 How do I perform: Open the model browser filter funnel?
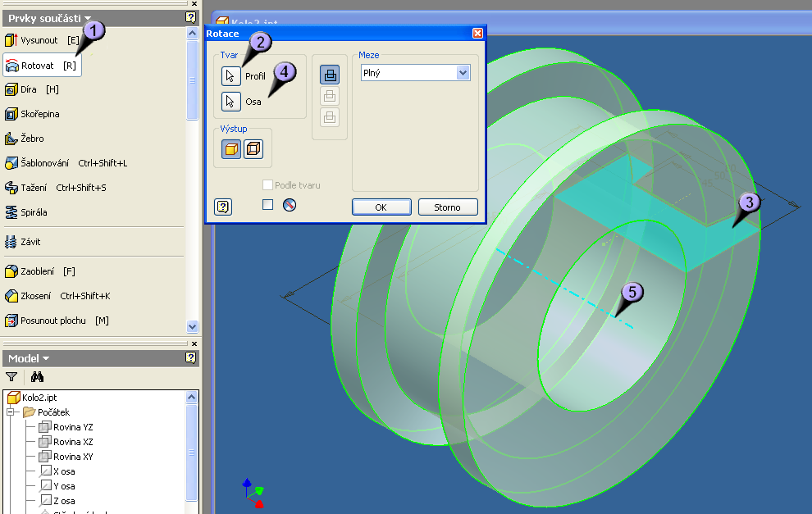[11, 377]
